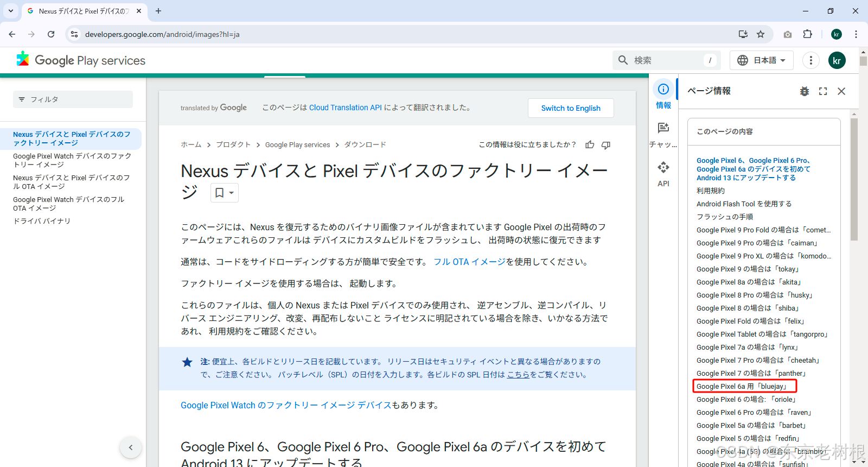Click the フィルタ filter field
Viewport: 868px width, 467px height.
click(73, 99)
